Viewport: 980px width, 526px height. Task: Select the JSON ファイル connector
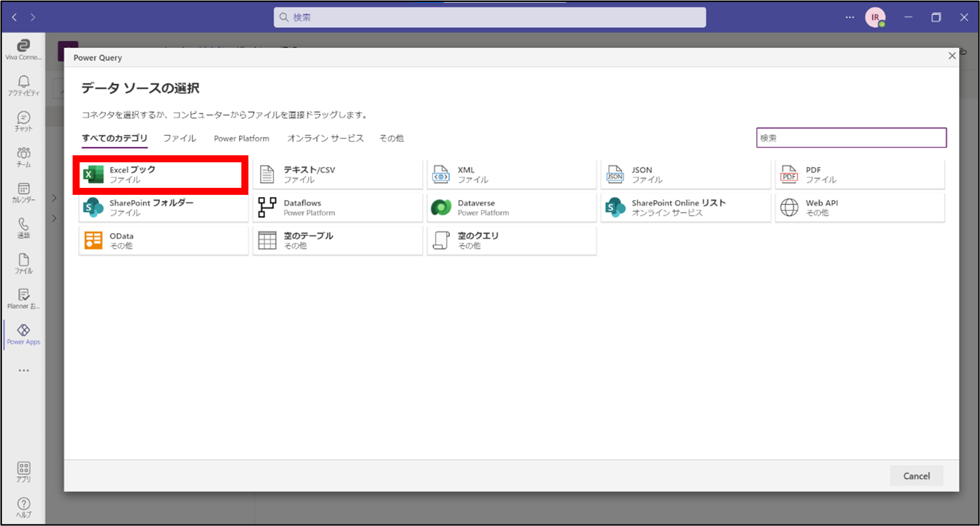coord(685,174)
